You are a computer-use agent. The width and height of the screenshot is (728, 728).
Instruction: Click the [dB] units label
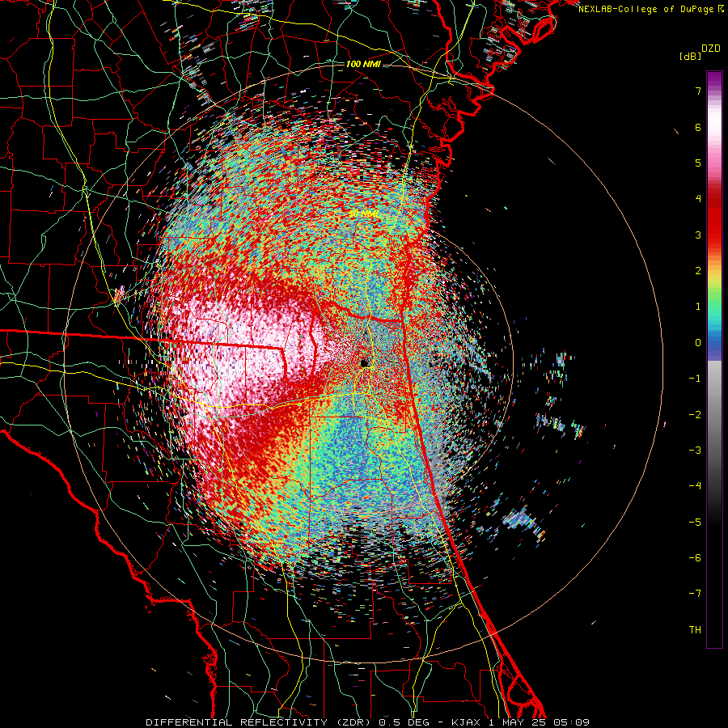coord(690,56)
